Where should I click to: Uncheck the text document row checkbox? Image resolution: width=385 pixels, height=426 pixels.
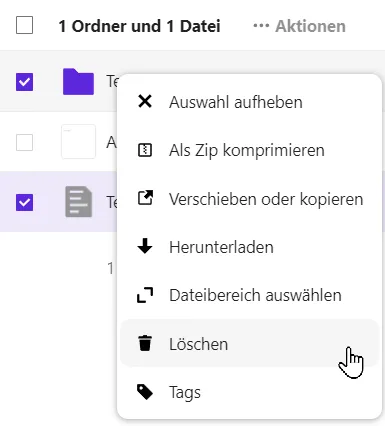tap(24, 202)
